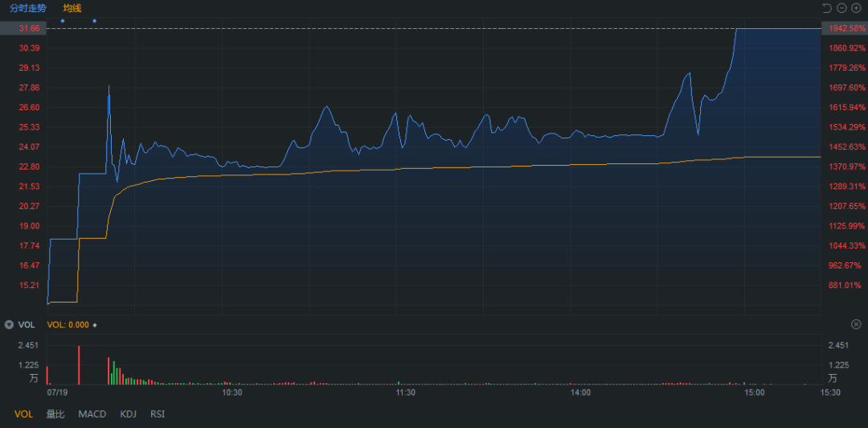
Task: Click the 15.21 price axis value
Action: [x=30, y=286]
